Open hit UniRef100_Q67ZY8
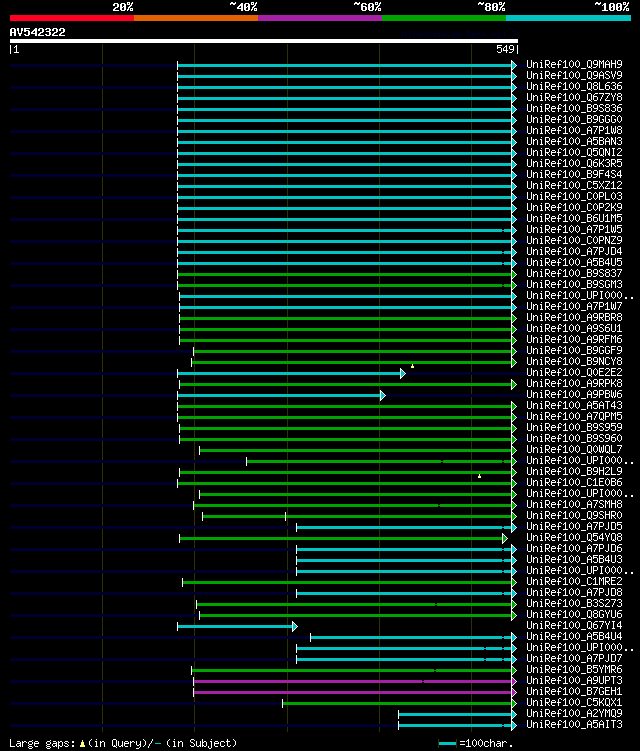Viewport: 640px width, 751px height. pos(574,97)
